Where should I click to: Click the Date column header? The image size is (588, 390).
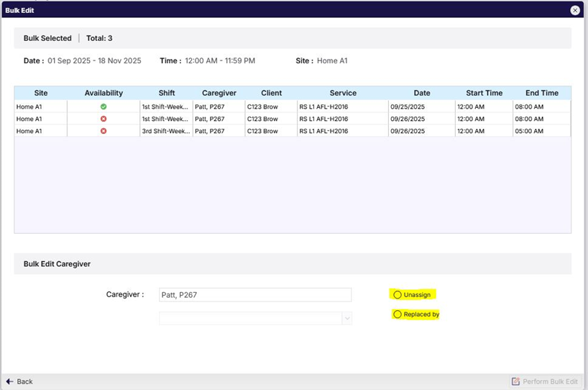(x=422, y=93)
